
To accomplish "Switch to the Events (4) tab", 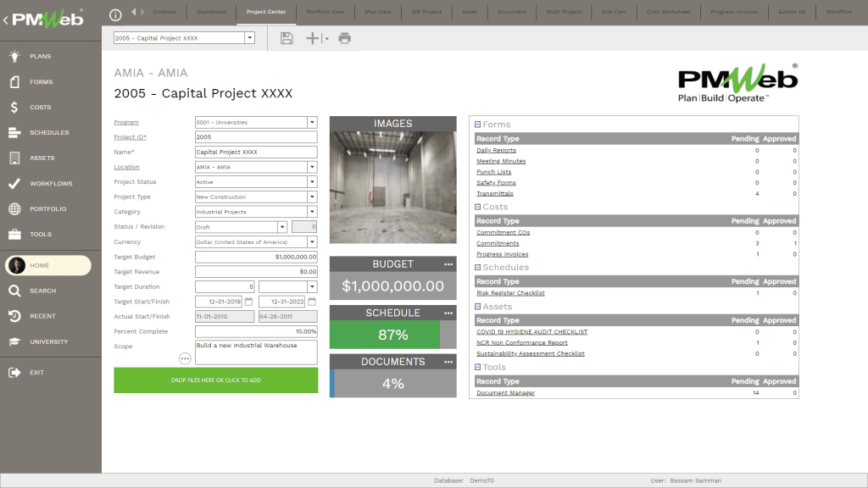I will (x=793, y=12).
